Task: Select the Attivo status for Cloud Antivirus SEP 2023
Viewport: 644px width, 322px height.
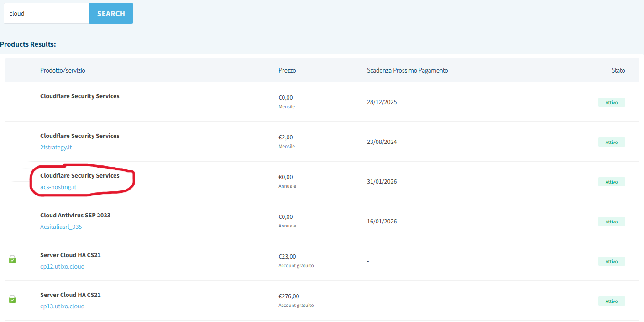Action: tap(612, 222)
